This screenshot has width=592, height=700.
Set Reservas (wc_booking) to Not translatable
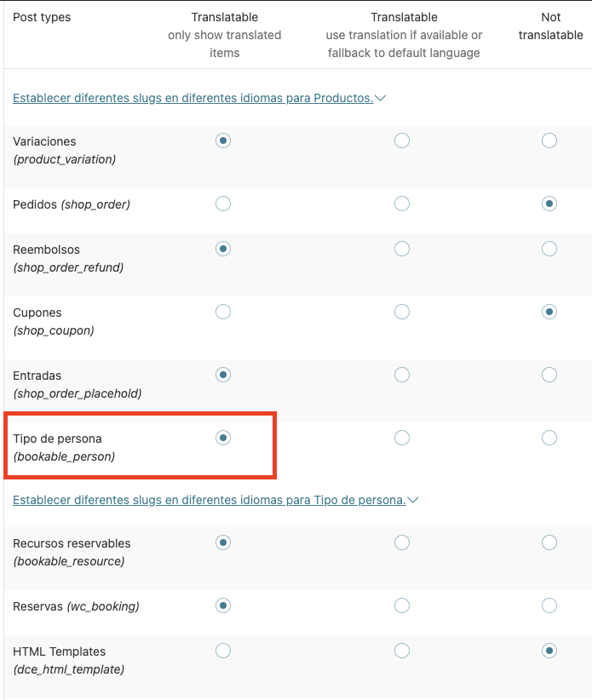(x=549, y=605)
